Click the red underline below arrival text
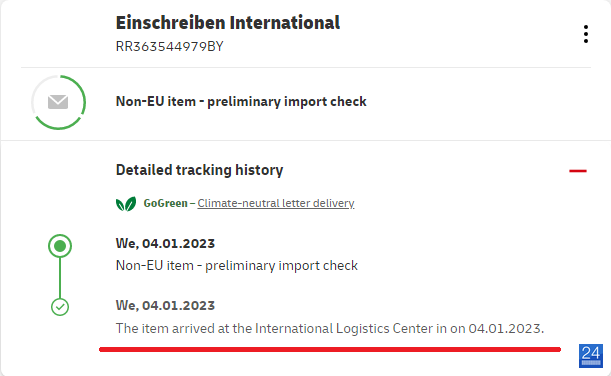 [330, 350]
